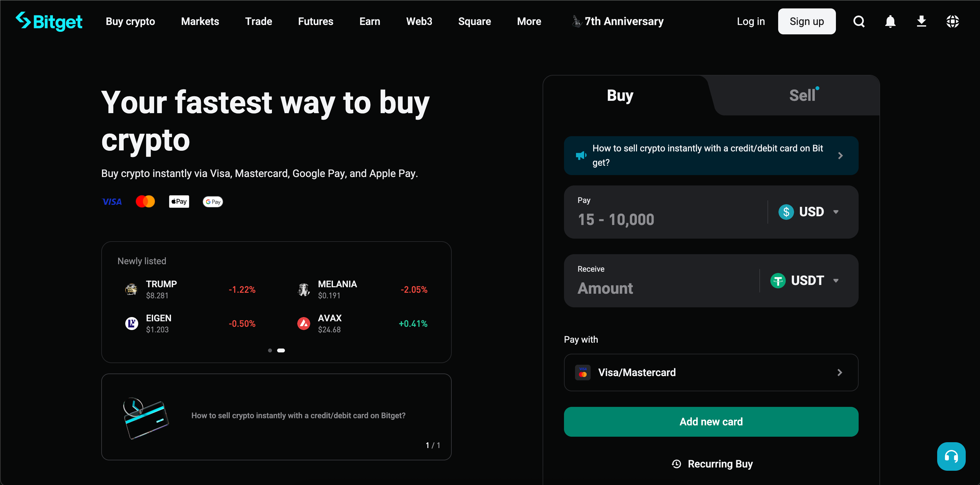Expand Visa/Mastercard payment method selector
Viewport: 980px width, 485px height.
pos(711,373)
